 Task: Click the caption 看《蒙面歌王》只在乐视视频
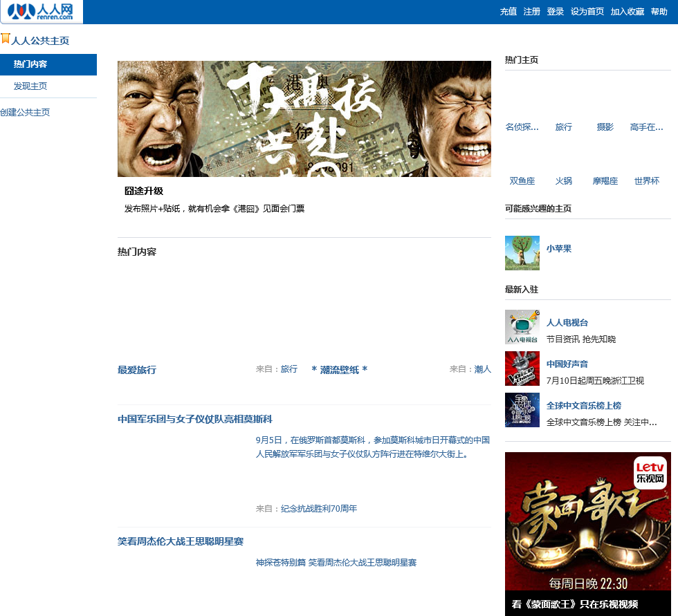pyautogui.click(x=575, y=604)
